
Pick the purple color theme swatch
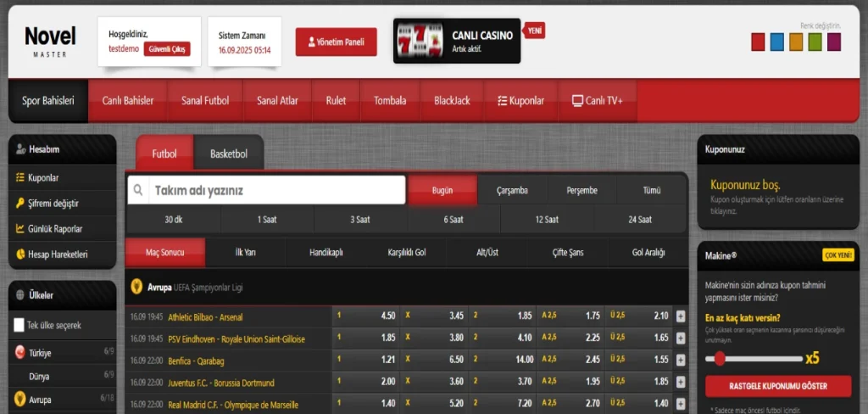point(834,42)
